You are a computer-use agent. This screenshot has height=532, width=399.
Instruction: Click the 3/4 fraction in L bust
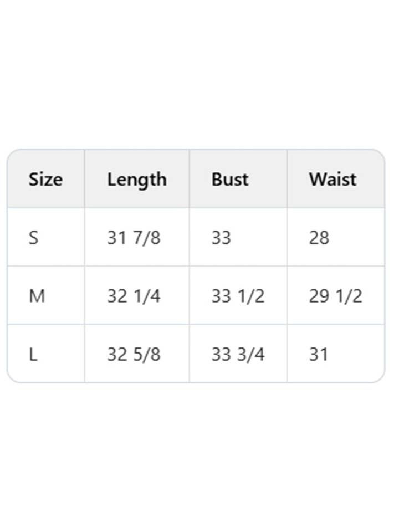point(251,355)
